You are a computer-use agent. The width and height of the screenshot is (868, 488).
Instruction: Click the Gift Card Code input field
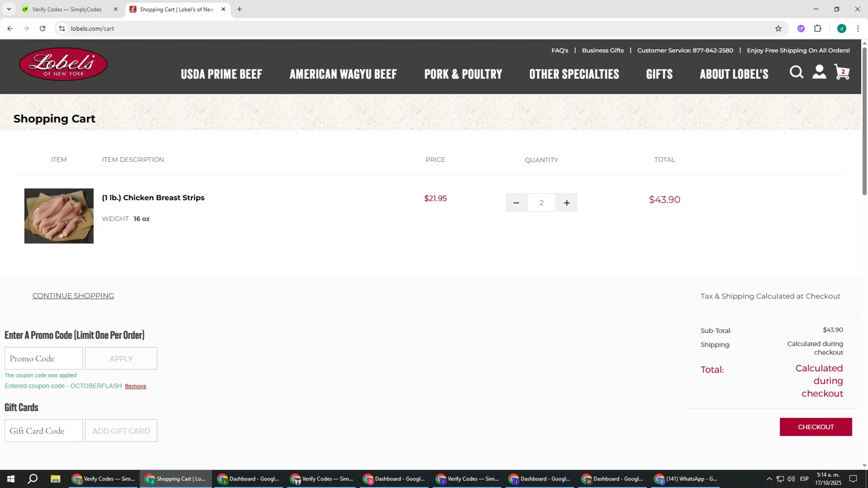pyautogui.click(x=43, y=431)
